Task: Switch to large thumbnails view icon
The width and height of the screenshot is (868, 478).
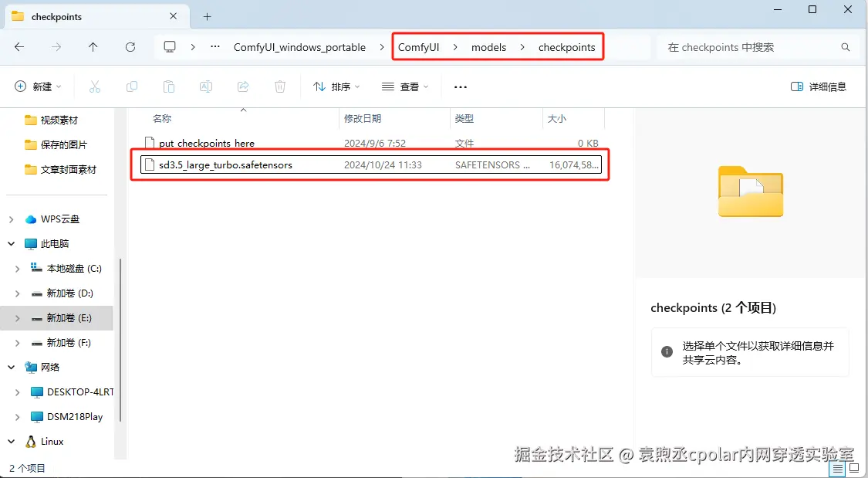Action: tap(854, 469)
